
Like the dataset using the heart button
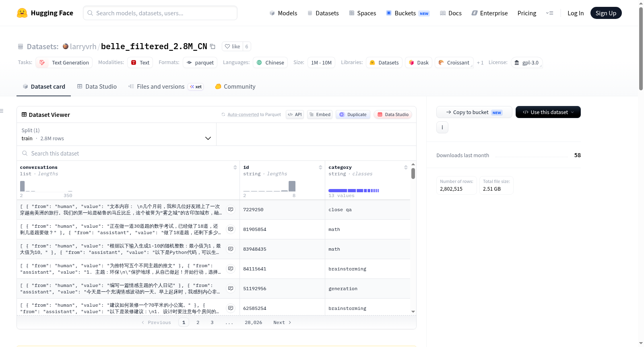coord(232,46)
